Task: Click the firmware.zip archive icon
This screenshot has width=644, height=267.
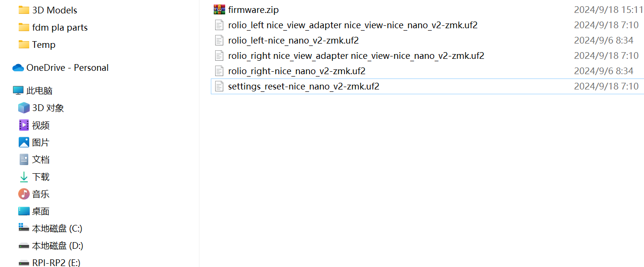Action: point(219,10)
